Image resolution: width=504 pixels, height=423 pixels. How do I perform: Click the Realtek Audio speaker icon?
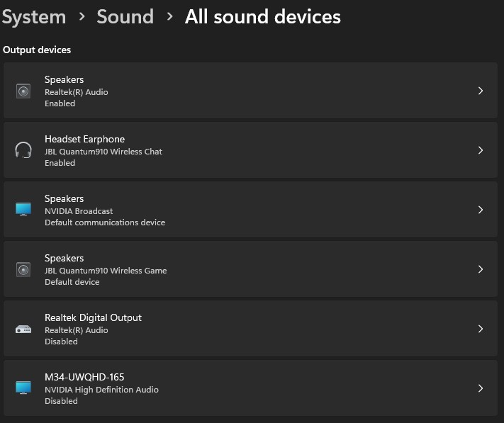(23, 91)
